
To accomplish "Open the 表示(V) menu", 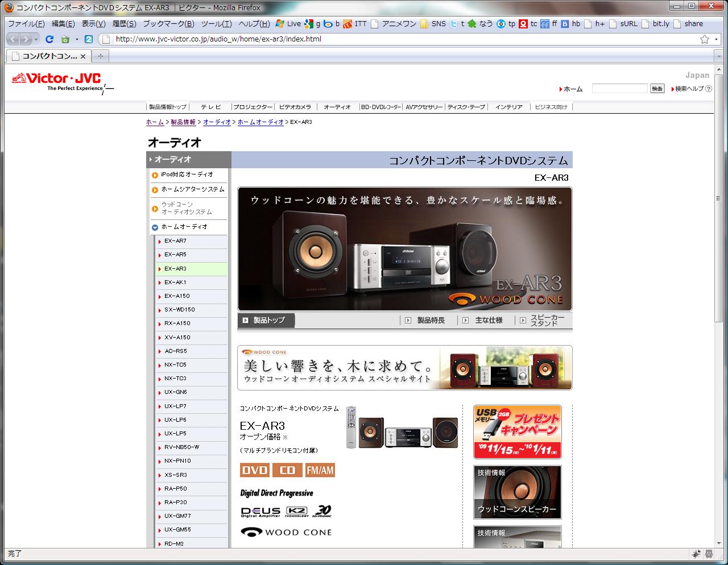I will [x=93, y=24].
